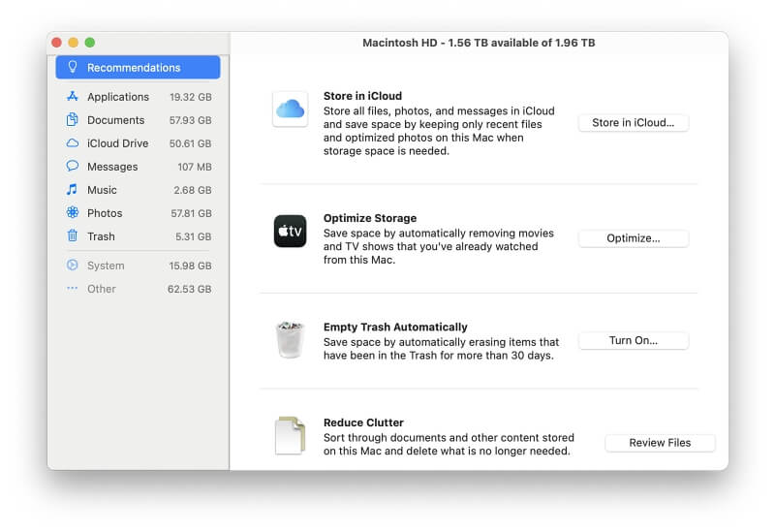The height and width of the screenshot is (532, 775).
Task: Click the 2.68 GB Music size
Action: pos(193,190)
